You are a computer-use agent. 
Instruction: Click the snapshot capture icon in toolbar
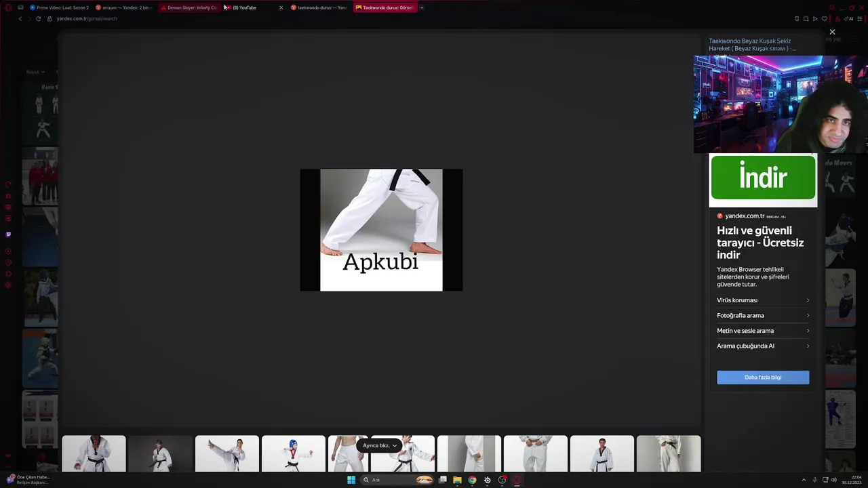click(806, 18)
